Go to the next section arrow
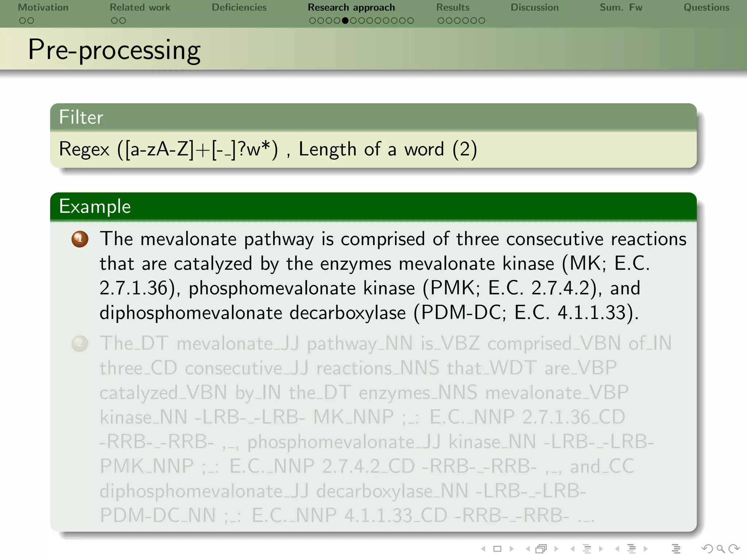Image resolution: width=747 pixels, height=560 pixels. tap(645, 549)
